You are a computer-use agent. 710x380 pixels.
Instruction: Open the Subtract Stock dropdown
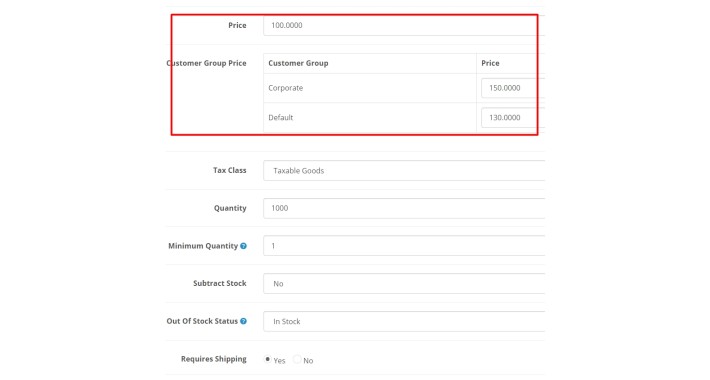(404, 284)
